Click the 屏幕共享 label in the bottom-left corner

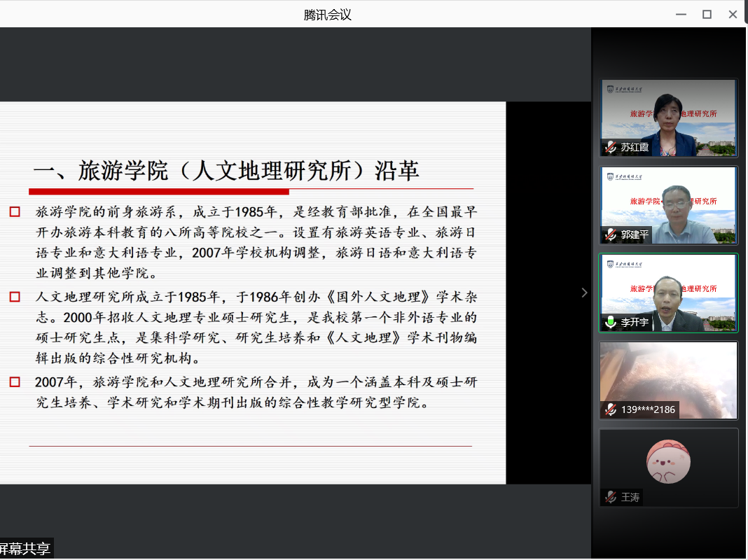click(x=25, y=549)
